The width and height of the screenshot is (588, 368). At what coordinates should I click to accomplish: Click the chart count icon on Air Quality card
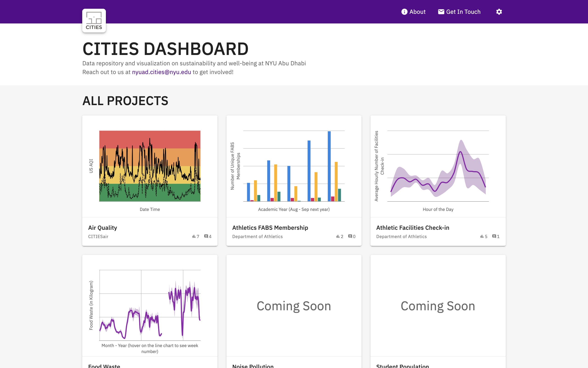(x=194, y=236)
